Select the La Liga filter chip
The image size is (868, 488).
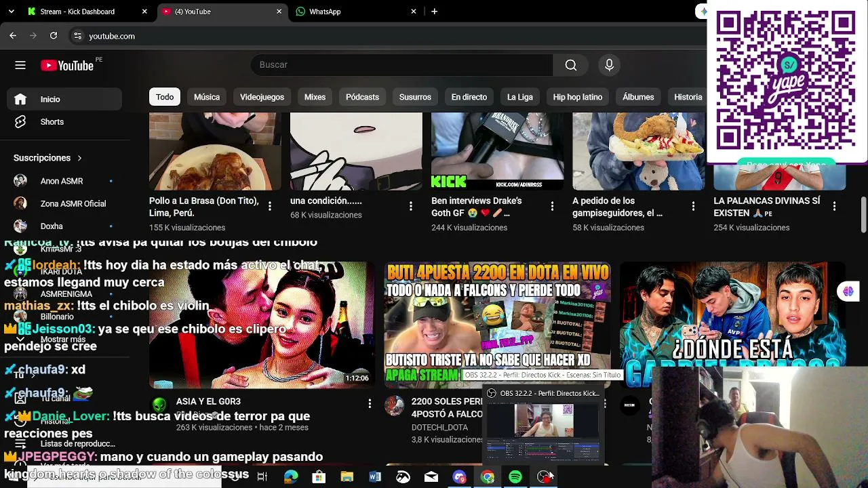(x=520, y=97)
